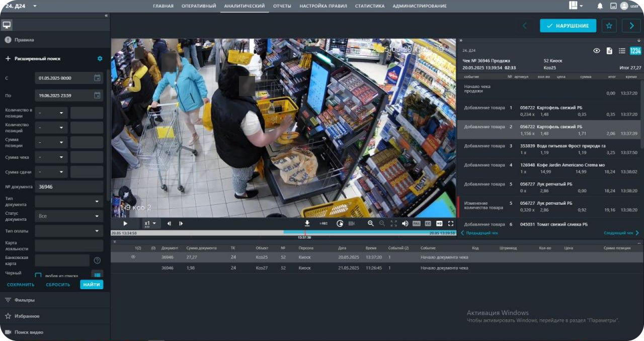The width and height of the screenshot is (644, 341).
Task: Open the 'Тип оплаты' dropdown
Action: point(69,231)
